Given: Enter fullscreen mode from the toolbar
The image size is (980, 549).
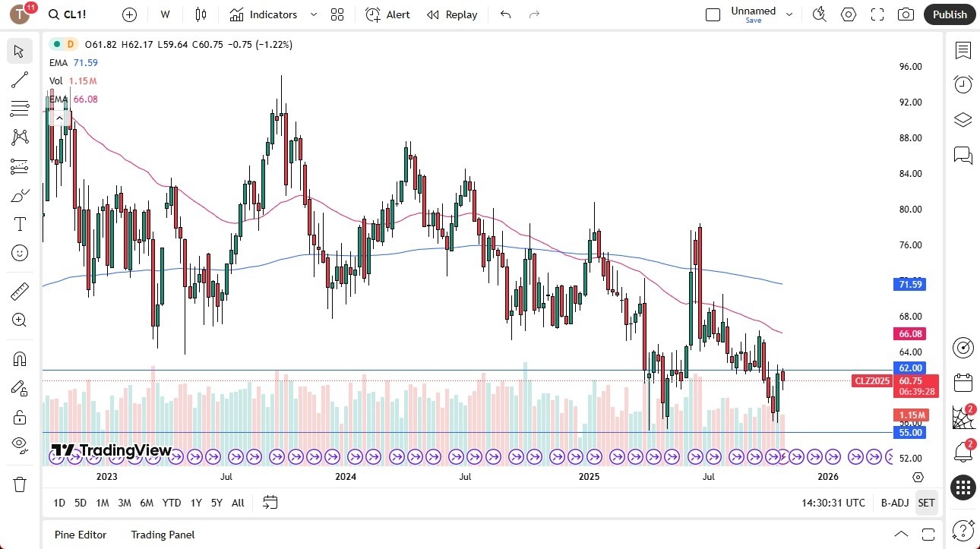Looking at the screenshot, I should coord(877,14).
